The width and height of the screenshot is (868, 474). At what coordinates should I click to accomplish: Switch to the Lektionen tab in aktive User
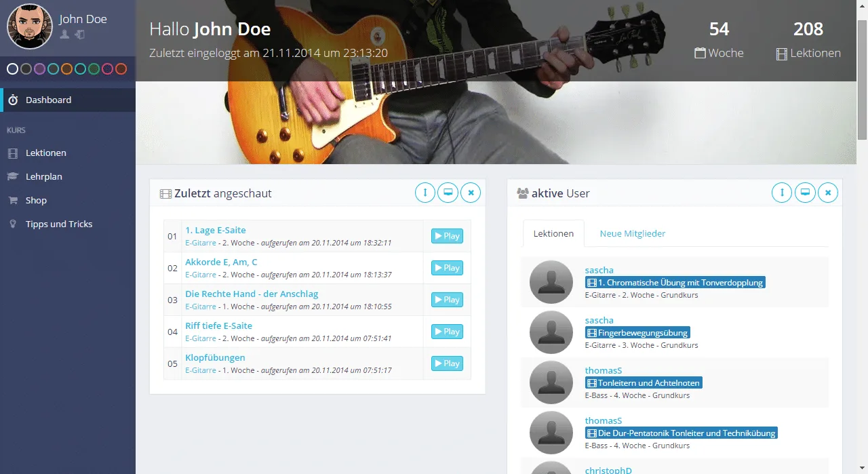[553, 233]
